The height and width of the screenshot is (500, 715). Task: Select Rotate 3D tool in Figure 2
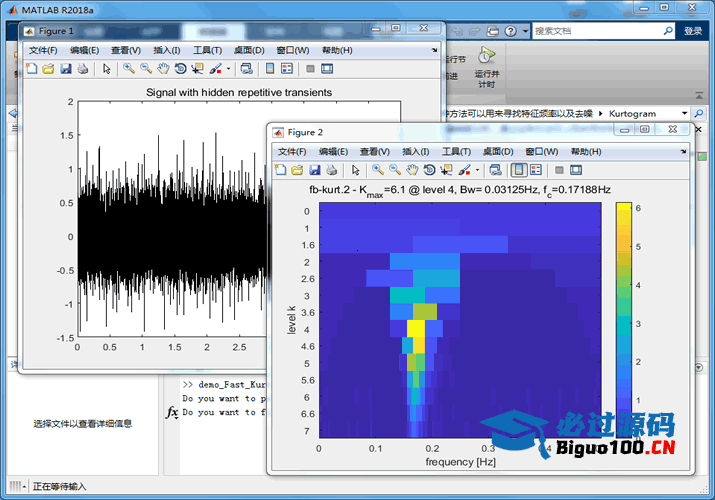coord(430,170)
